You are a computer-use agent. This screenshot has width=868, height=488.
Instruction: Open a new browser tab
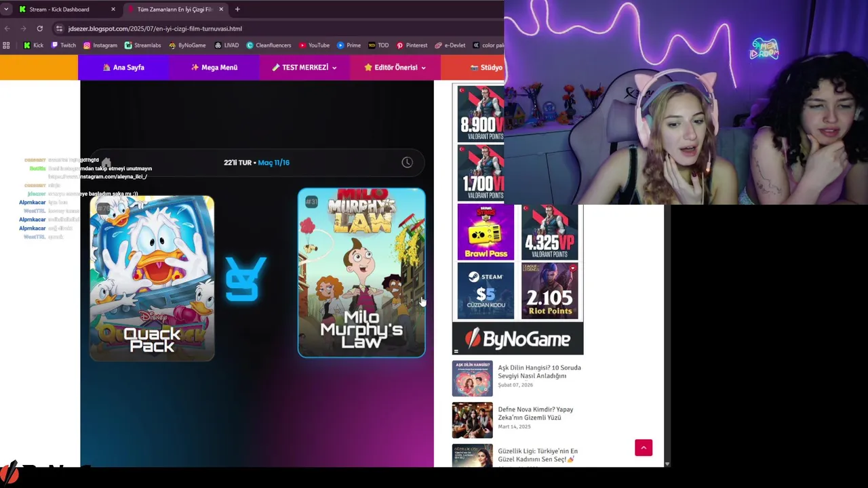pyautogui.click(x=237, y=9)
